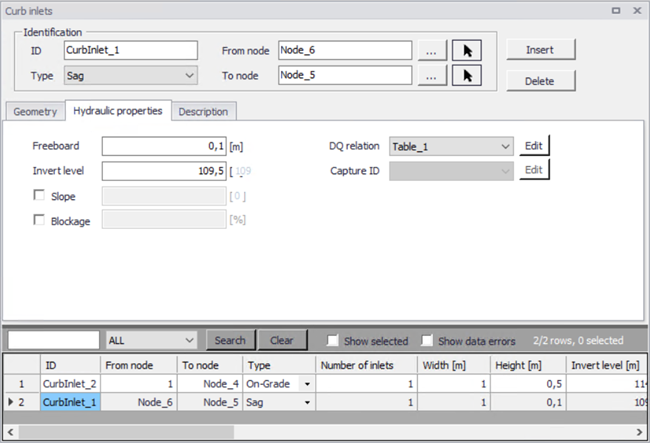Select row header number 1
Screen dimensions: 650x443
[x=22, y=384]
